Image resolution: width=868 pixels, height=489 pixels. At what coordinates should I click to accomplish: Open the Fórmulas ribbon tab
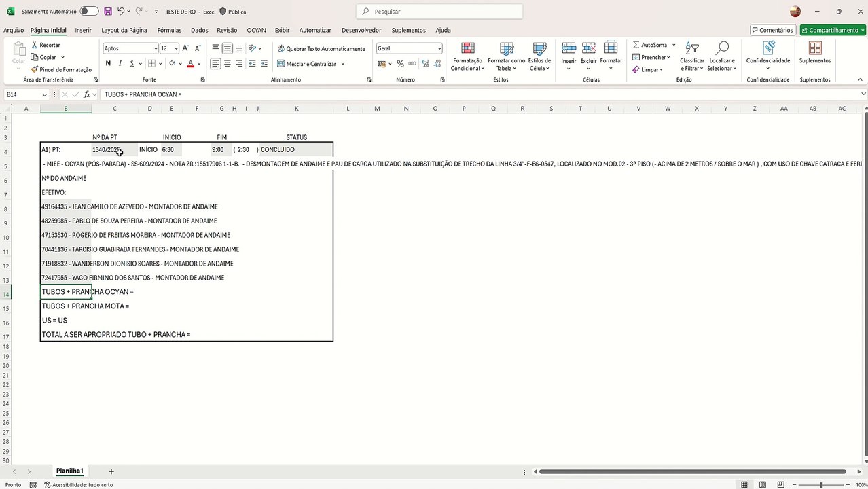tap(169, 30)
